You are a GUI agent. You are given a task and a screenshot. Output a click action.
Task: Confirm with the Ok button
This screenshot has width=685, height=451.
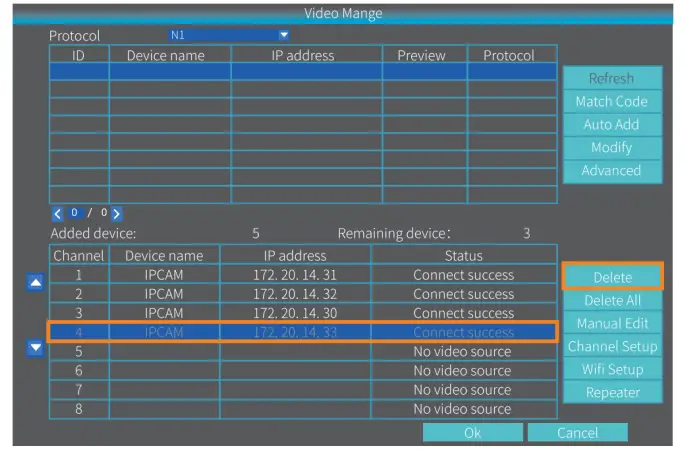473,433
